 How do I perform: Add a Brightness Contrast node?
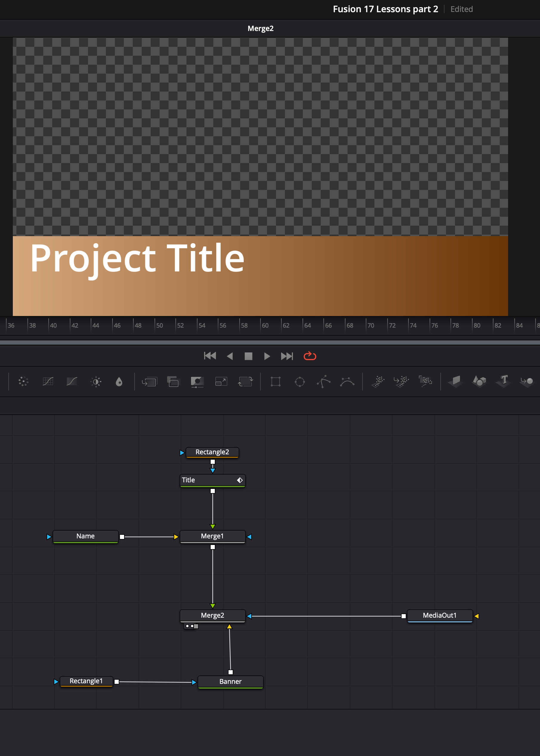tap(96, 381)
